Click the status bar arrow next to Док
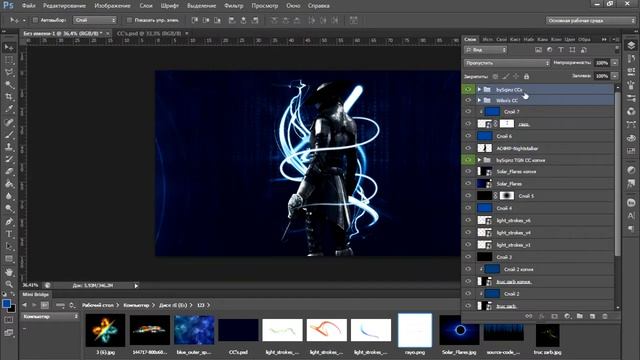640x360 pixels. click(x=136, y=285)
